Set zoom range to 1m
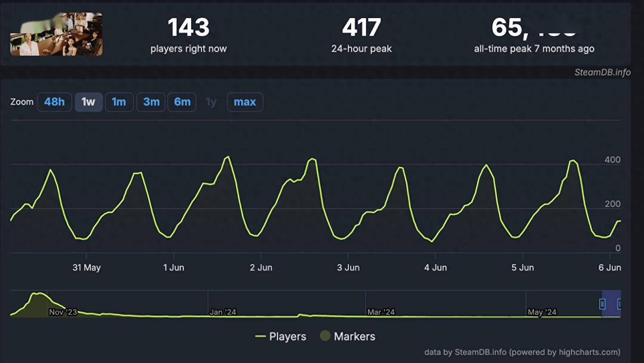This screenshot has height=363, width=644. (119, 102)
